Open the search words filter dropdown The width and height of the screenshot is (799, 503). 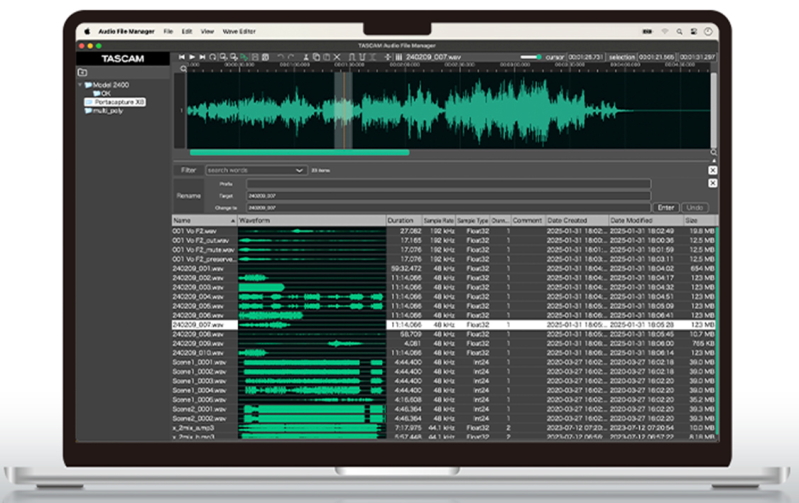coord(256,170)
